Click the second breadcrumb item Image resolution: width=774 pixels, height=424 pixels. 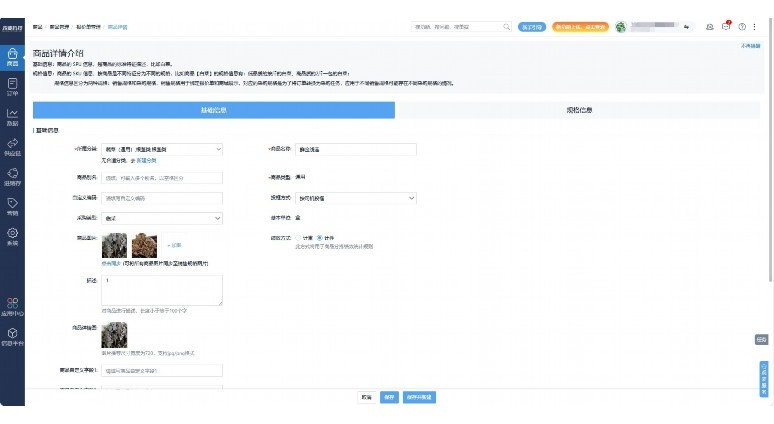(59, 27)
